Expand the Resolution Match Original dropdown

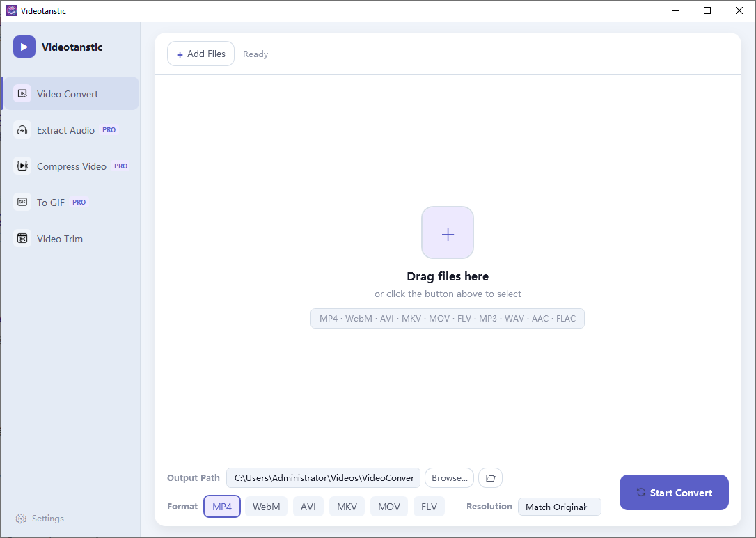pos(559,507)
